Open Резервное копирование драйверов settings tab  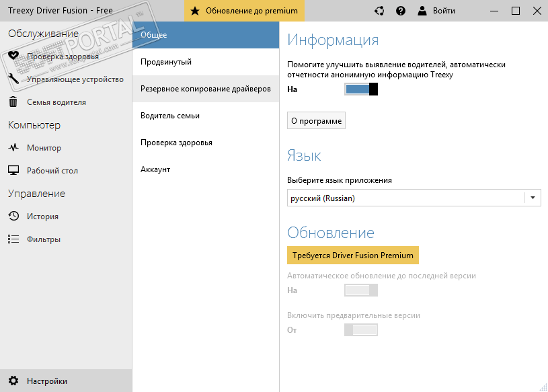pyautogui.click(x=206, y=89)
